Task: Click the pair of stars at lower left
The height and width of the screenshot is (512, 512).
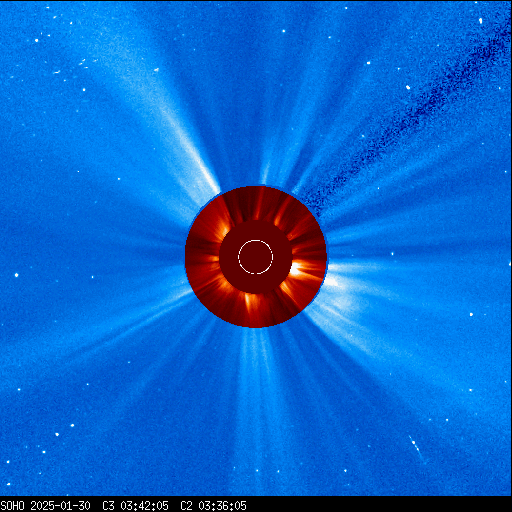Action: (x=64, y=430)
